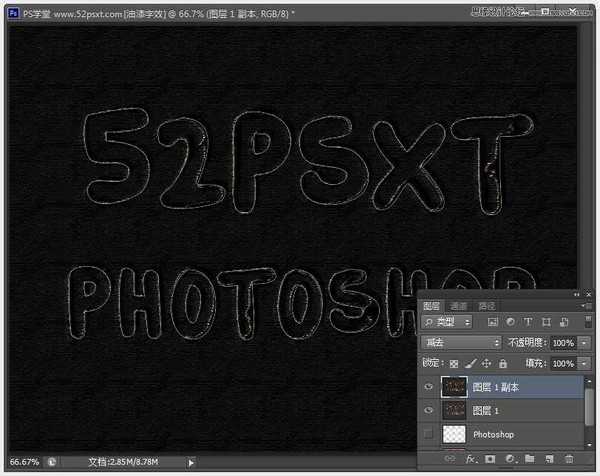Screen dimensions: 600x476
Task: Click the layers list scrollbar
Action: coord(589,406)
